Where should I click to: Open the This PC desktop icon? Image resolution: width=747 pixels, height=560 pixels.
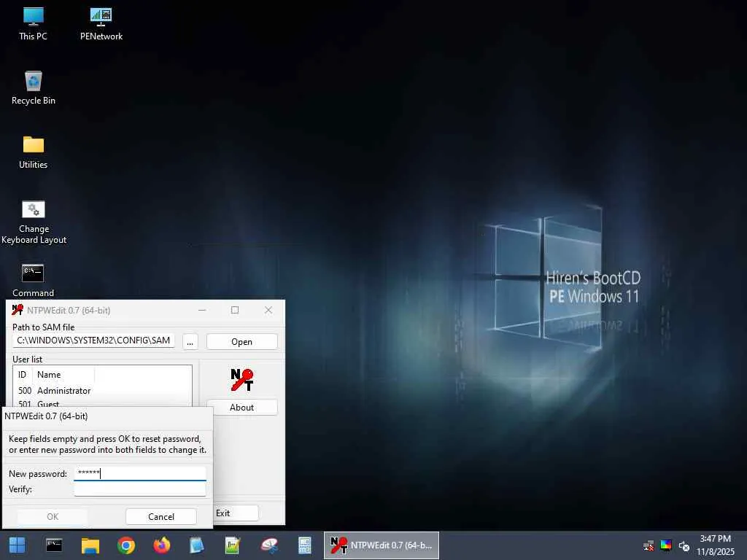(x=33, y=24)
